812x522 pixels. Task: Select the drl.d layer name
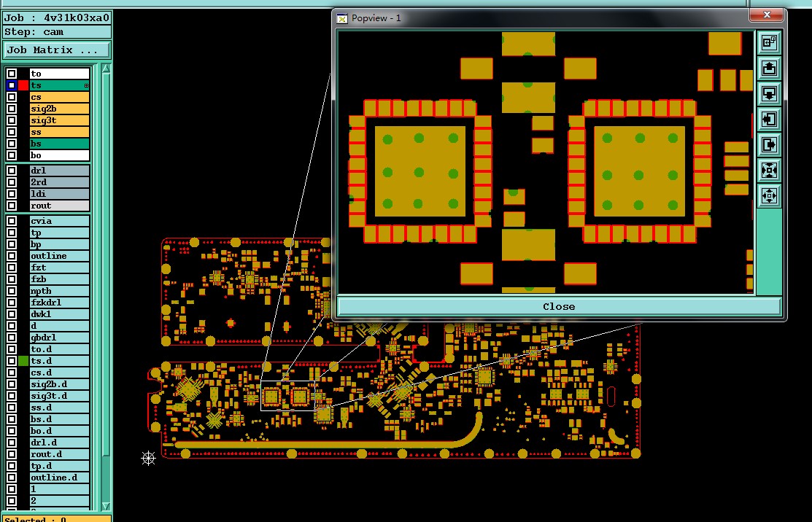point(59,443)
